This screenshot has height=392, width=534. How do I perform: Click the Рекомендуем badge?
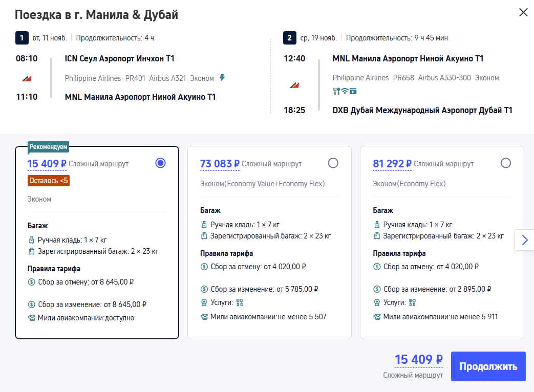click(48, 147)
